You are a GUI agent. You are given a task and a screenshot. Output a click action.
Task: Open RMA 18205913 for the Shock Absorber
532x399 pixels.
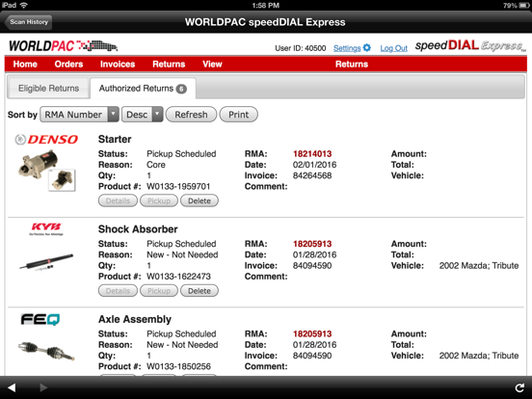point(312,244)
